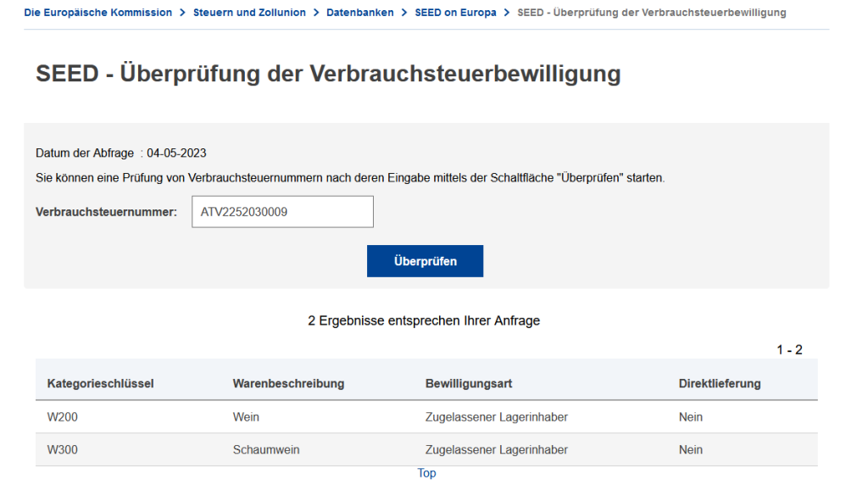
Task: Focus the Verbrauchsteuernummer input field
Action: coord(282,211)
